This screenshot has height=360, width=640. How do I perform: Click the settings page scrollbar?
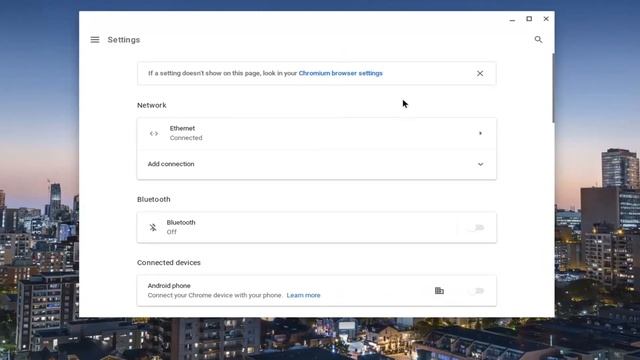tap(553, 88)
